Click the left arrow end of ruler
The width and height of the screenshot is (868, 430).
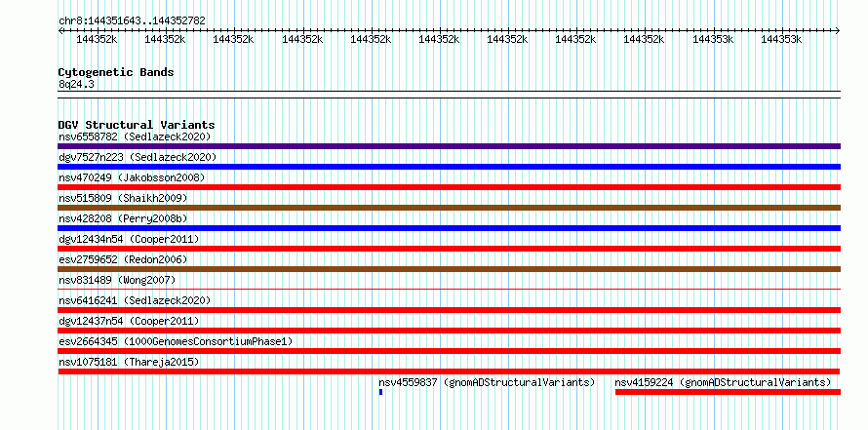tap(60, 31)
